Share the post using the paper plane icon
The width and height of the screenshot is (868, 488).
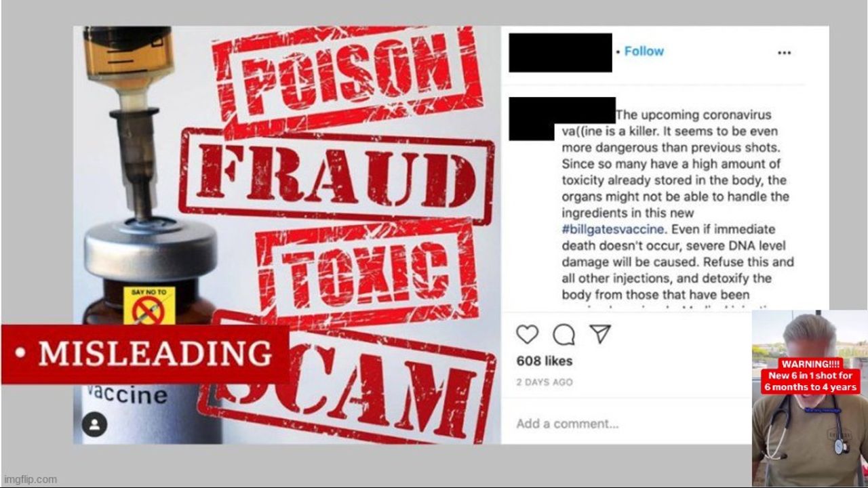click(x=599, y=333)
